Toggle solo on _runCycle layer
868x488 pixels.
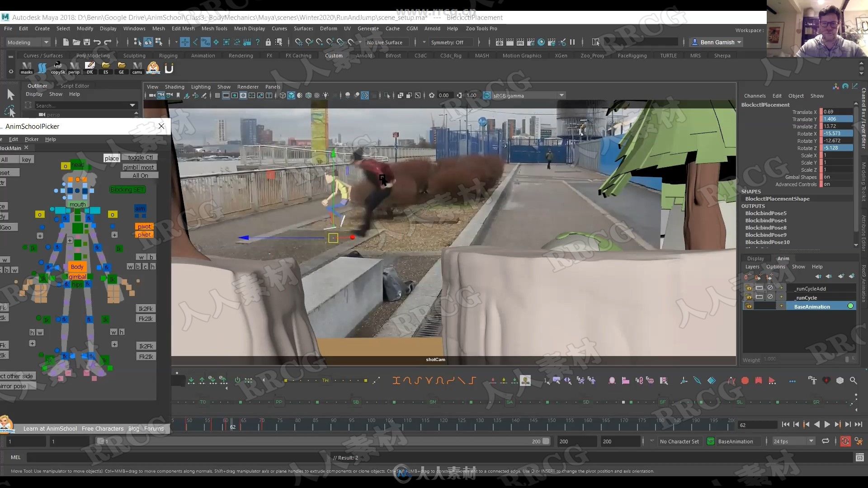[x=759, y=297]
